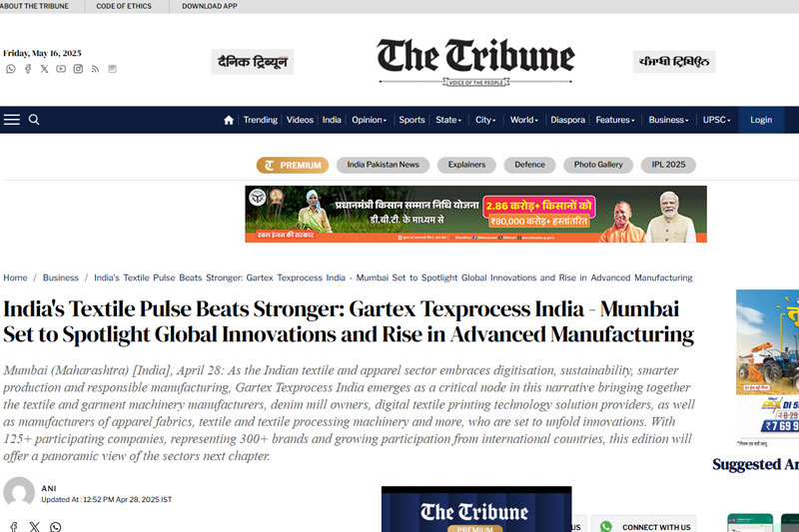Open the Dainik Tribune Hindi edition
The height and width of the screenshot is (532, 799).
coord(253,62)
